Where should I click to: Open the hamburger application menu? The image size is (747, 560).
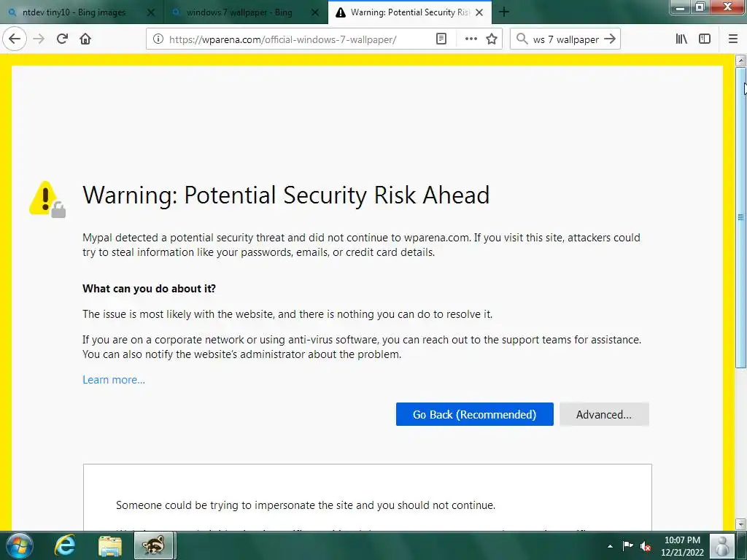(x=733, y=39)
